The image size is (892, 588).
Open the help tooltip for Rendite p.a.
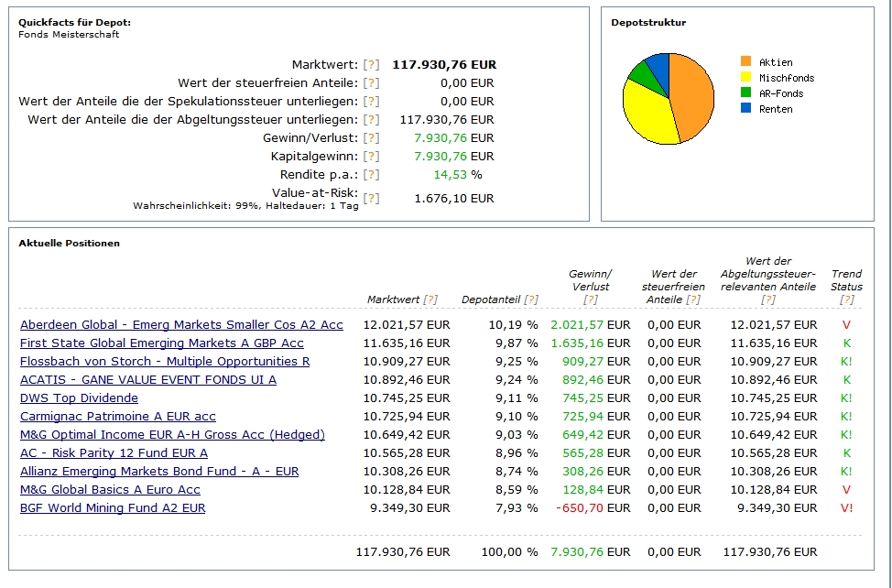click(371, 175)
